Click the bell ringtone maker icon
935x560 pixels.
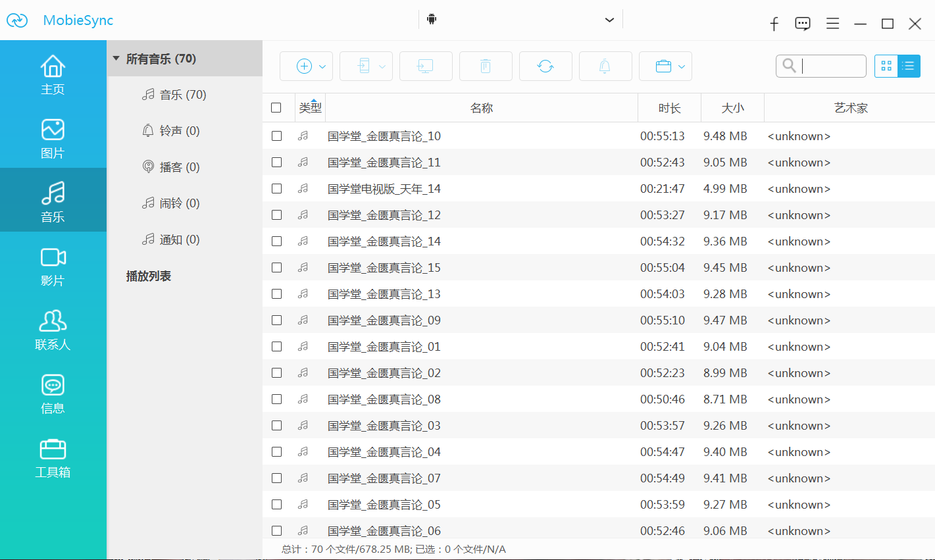point(605,66)
